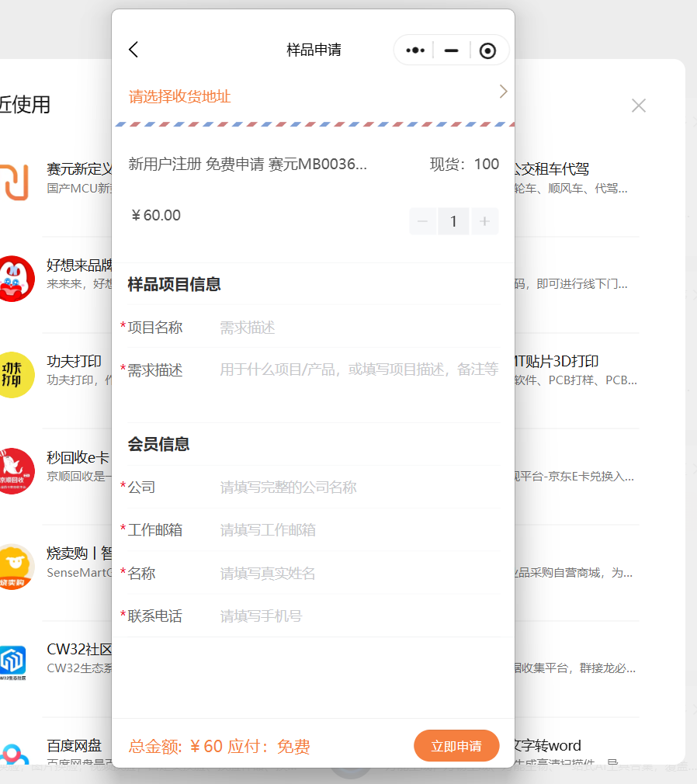Click 字转word entry in background list
Image resolution: width=697 pixels, height=784 pixels.
point(548,745)
